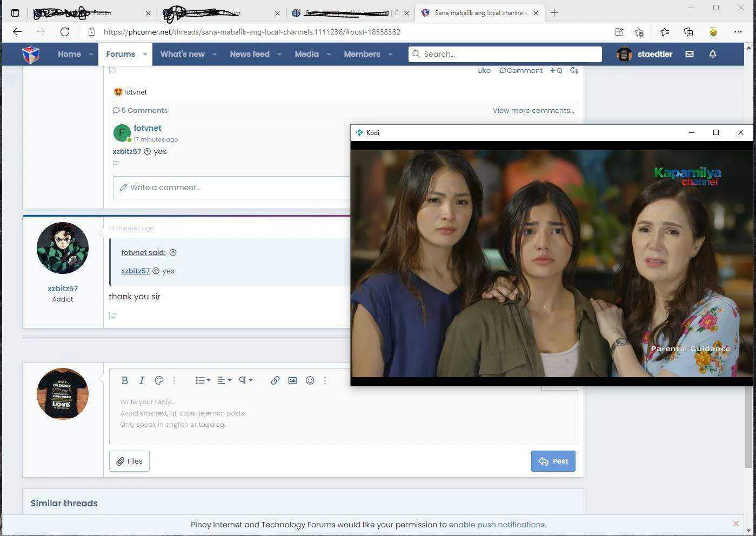
Task: Select the Forums nav item
Action: [120, 54]
